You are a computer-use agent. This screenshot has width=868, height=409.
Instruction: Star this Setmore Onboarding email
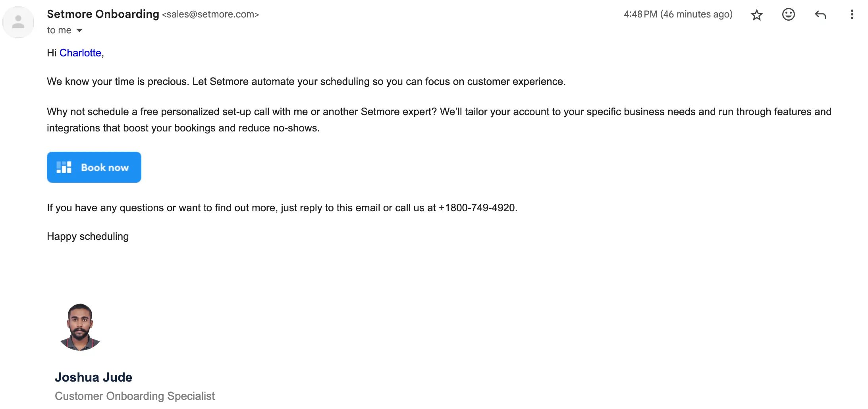[x=757, y=15]
